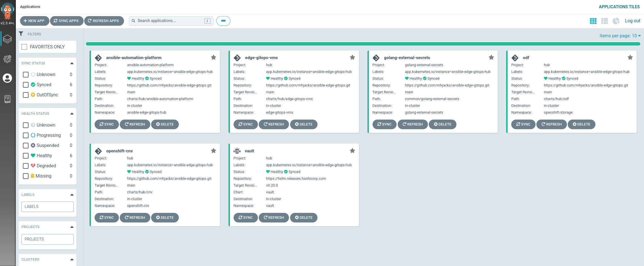This screenshot has height=266, width=644.
Task: Click the git icon of golang-external-secrets
Action: coord(376,58)
